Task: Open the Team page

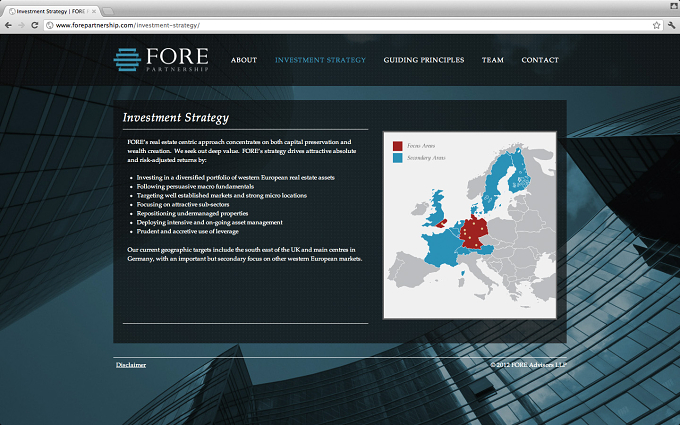Action: [x=493, y=60]
